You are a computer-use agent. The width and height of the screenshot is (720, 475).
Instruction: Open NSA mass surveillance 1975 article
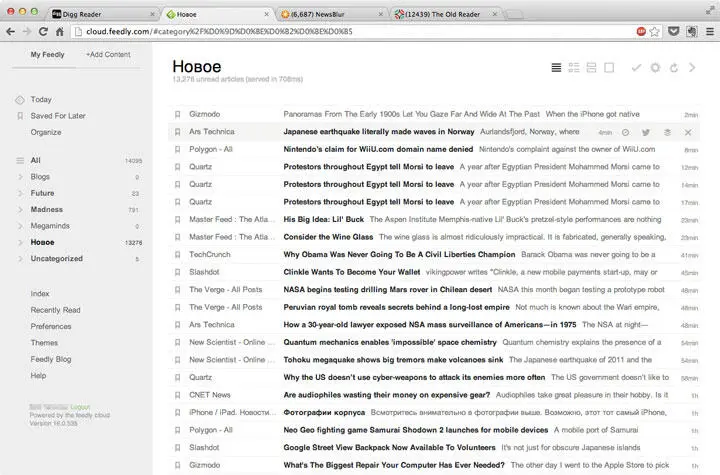pyautogui.click(x=430, y=325)
